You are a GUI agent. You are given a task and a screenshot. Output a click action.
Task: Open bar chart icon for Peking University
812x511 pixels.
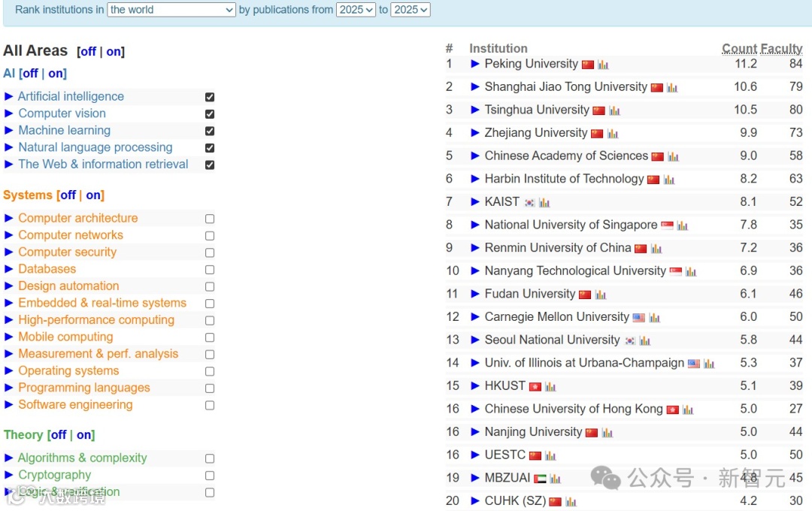coord(603,65)
